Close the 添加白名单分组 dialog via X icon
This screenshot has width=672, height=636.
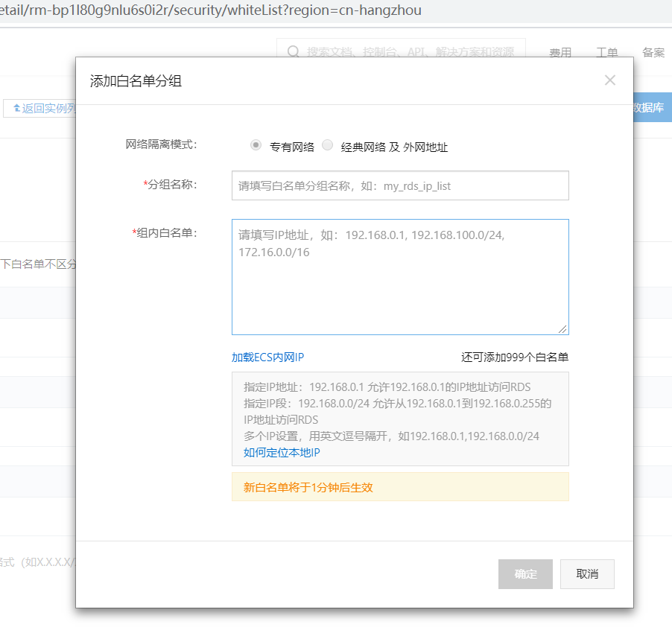610,80
